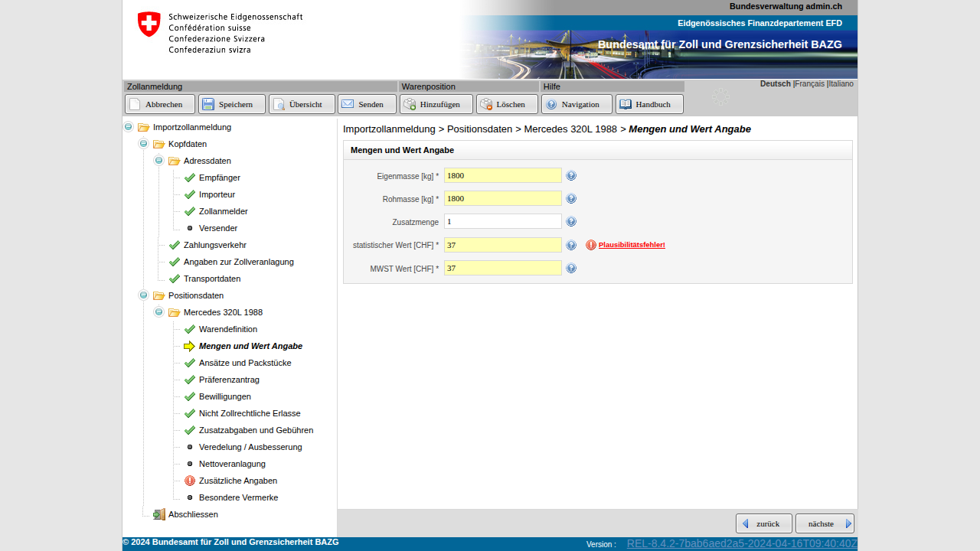The width and height of the screenshot is (980, 551).
Task: Collapse the Mercedes 320L 1988 node
Action: [x=158, y=312]
